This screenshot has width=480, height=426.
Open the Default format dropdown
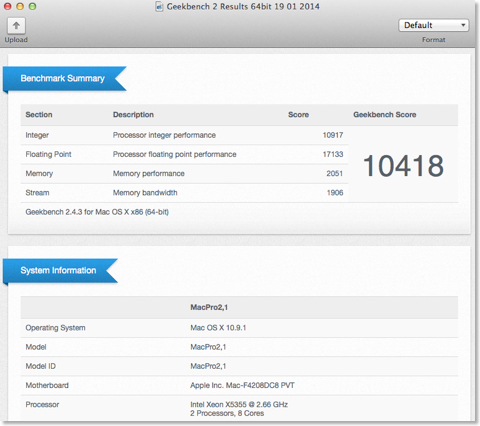pos(434,25)
